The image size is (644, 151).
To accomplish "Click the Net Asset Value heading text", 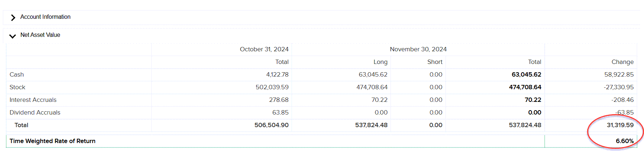I will pos(40,35).
